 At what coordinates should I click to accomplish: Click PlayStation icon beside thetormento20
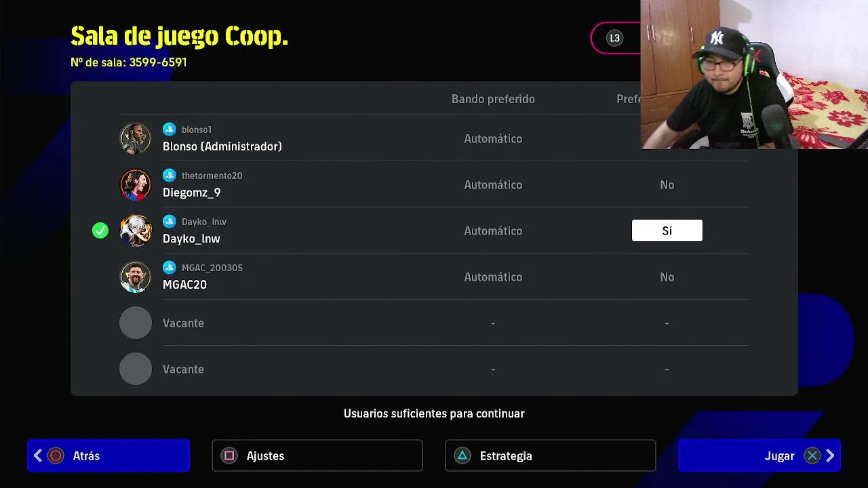coord(170,176)
